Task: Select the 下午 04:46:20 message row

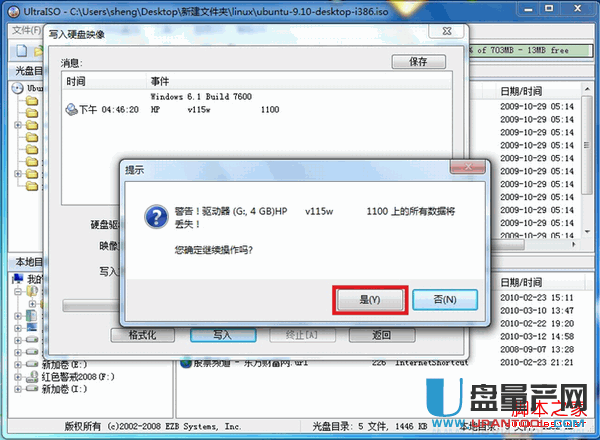Action: point(256,109)
